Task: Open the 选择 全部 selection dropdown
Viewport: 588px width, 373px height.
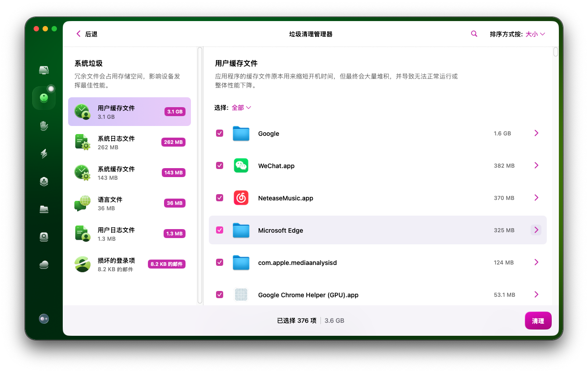Action: [241, 108]
